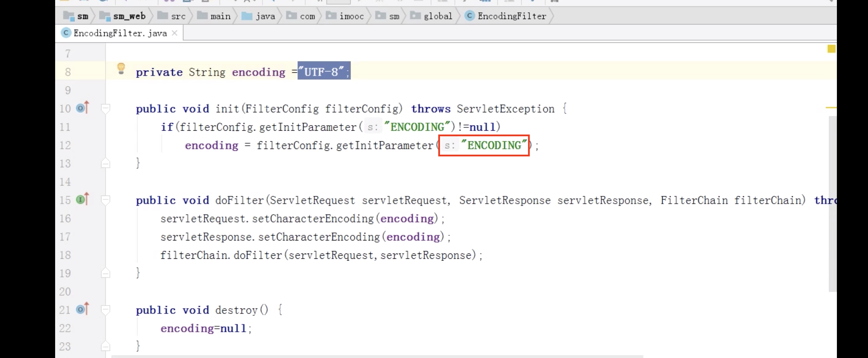This screenshot has width=868, height=358.
Task: Click the sm breadcrumb item
Action: click(76, 16)
